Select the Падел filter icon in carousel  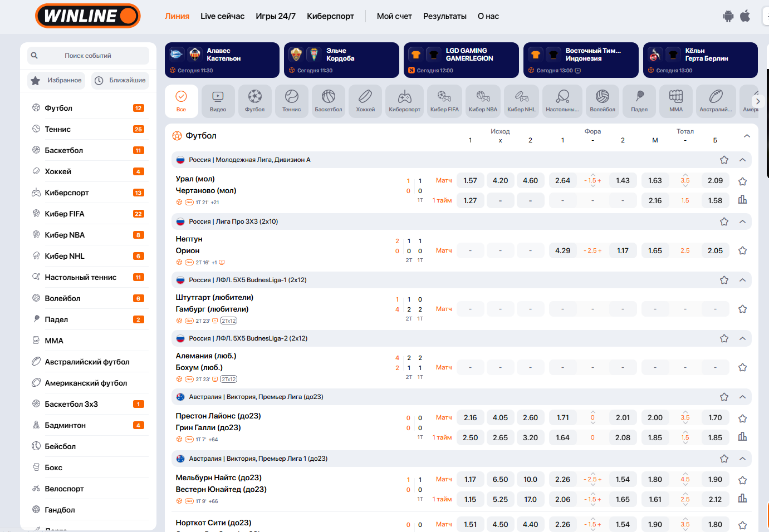click(639, 101)
